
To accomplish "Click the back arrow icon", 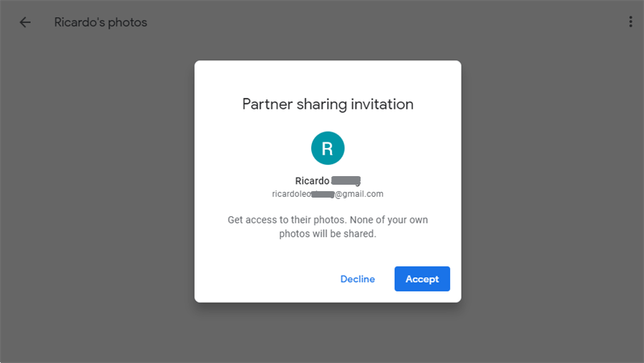I will pyautogui.click(x=25, y=22).
